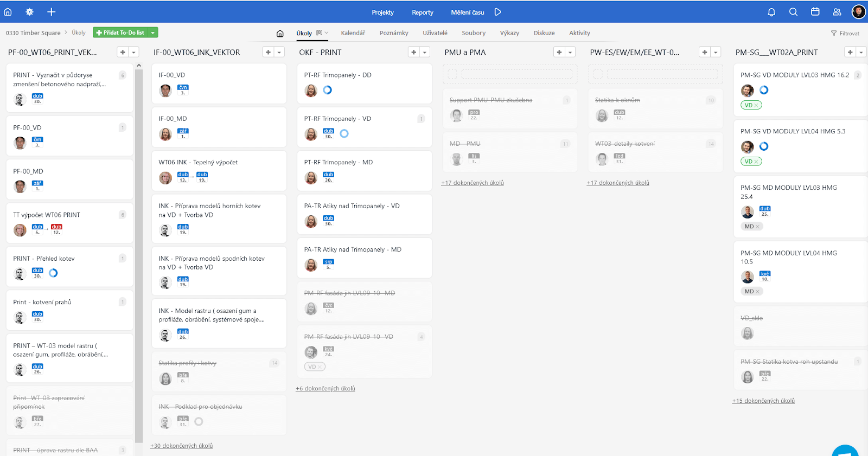This screenshot has height=456, width=868.
Task: Open the home dashboard icon in top bar
Action: coord(8,11)
